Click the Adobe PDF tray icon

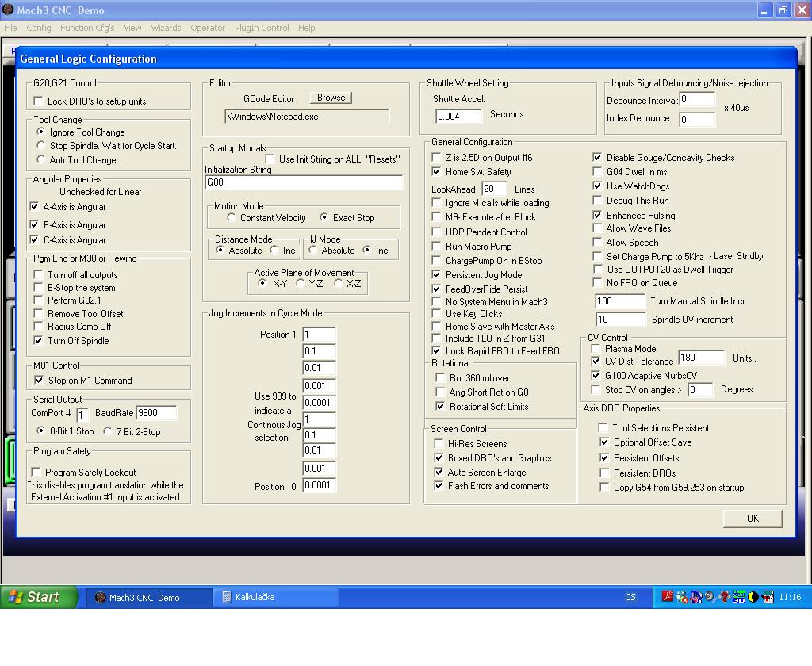tap(668, 597)
